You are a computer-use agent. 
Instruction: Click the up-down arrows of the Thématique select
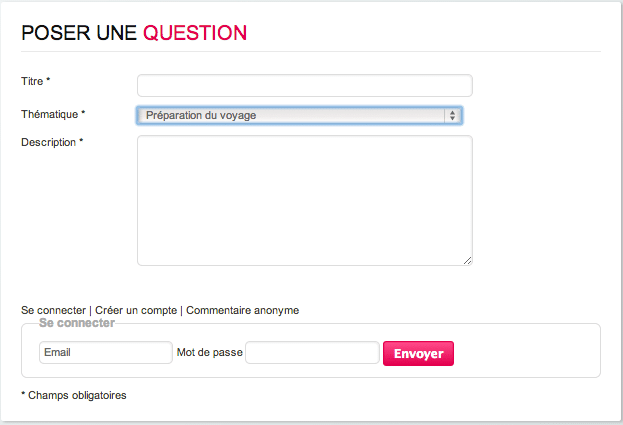(x=453, y=116)
